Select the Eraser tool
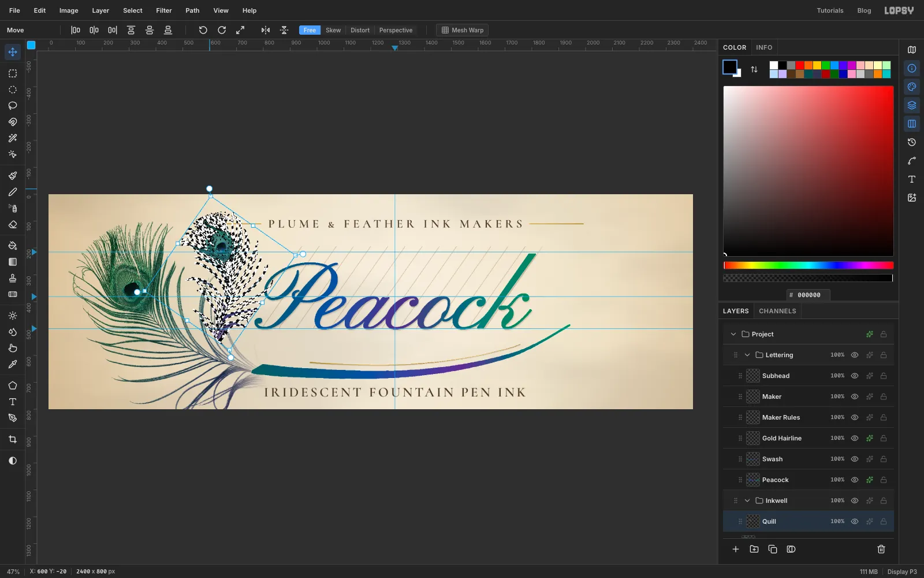The height and width of the screenshot is (578, 924). 13,225
